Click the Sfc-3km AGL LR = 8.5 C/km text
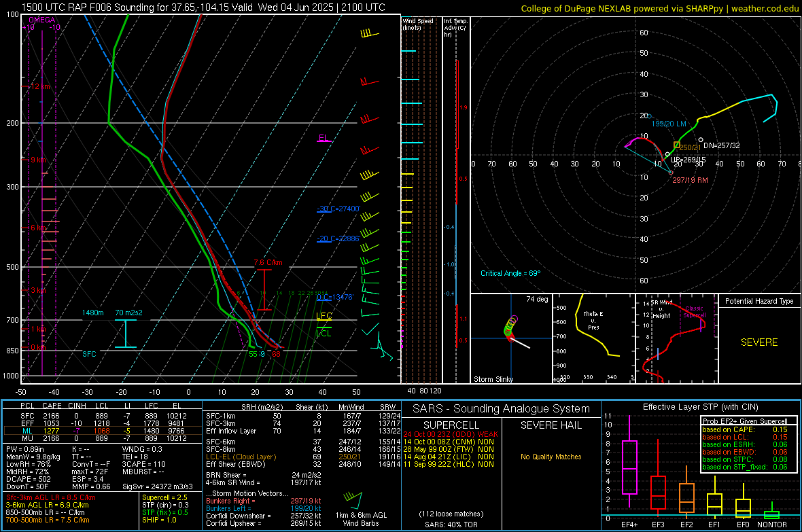802x532 pixels. (51, 497)
